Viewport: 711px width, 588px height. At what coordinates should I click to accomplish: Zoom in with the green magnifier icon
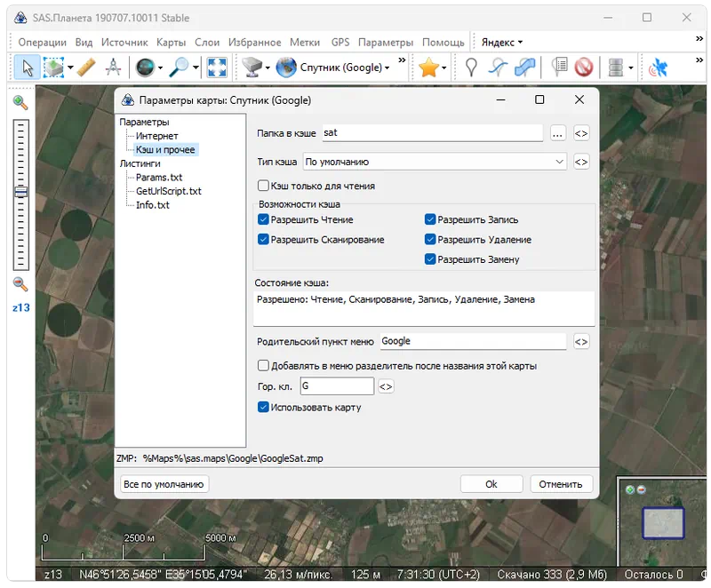tap(20, 102)
